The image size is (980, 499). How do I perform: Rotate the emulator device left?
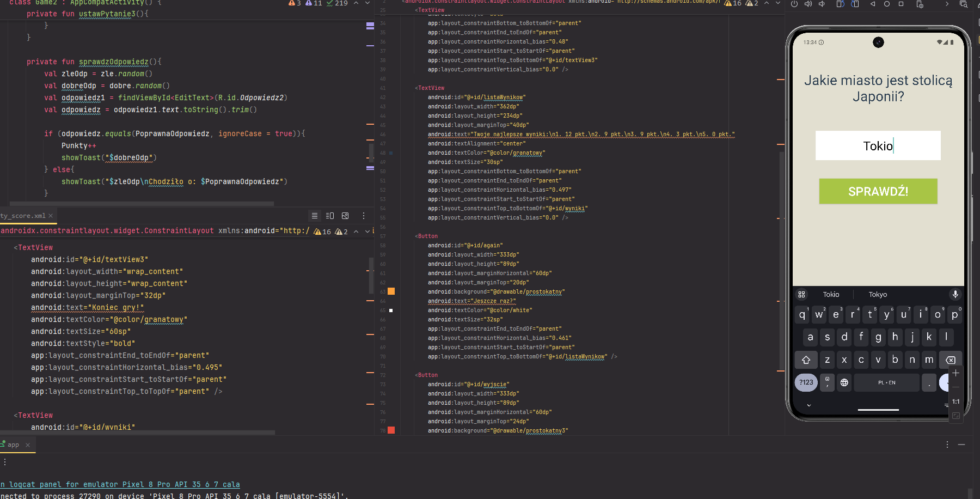(840, 4)
